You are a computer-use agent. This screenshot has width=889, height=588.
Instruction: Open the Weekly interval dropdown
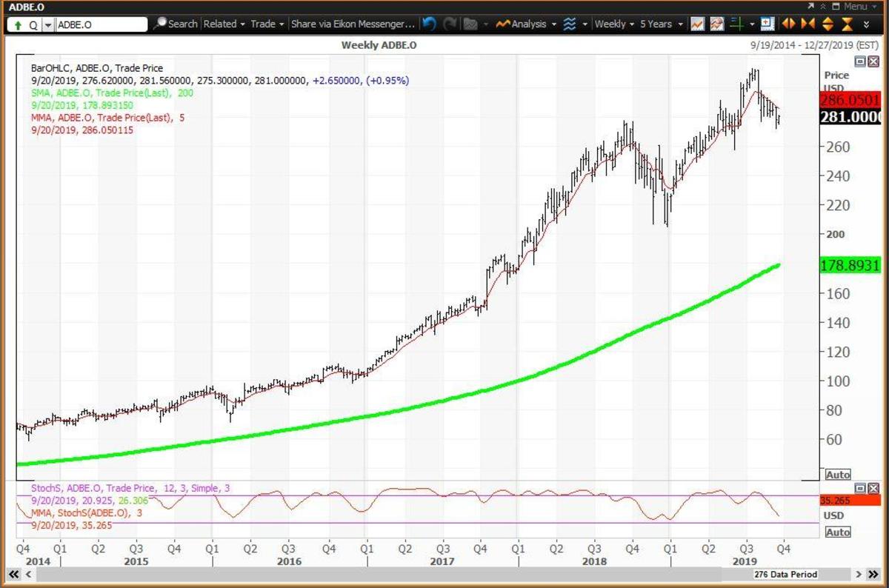(x=614, y=24)
